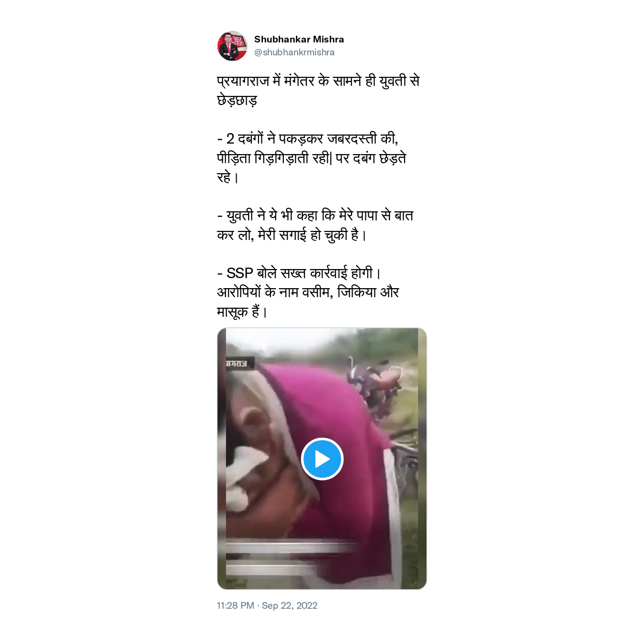This screenshot has height=644, width=644.
Task: Open the Shubhankar Mishra display name
Action: [x=299, y=39]
